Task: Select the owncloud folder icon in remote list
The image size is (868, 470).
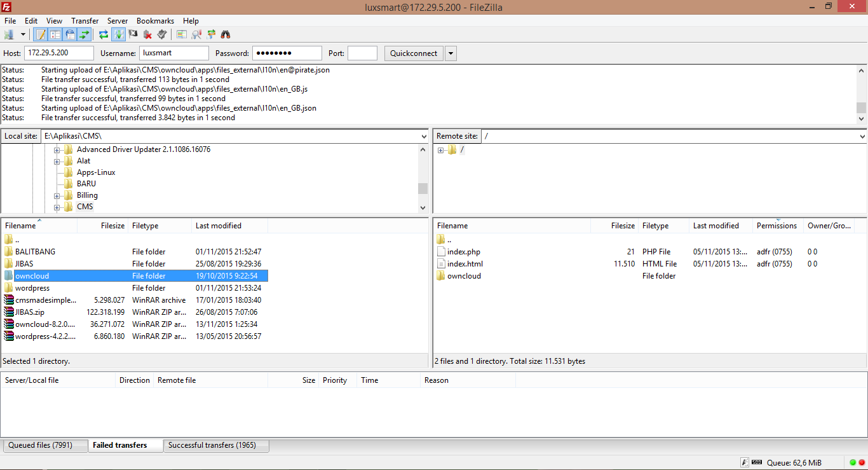Action: click(441, 276)
